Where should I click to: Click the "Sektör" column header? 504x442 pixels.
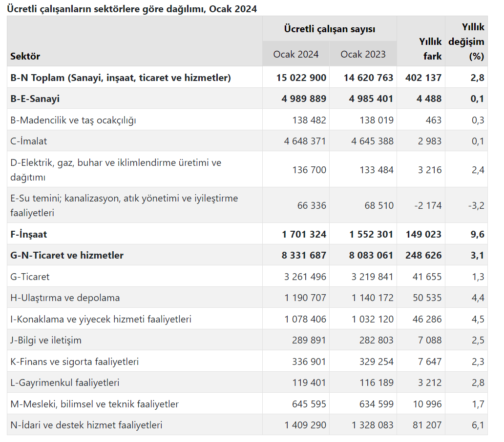coord(25,56)
